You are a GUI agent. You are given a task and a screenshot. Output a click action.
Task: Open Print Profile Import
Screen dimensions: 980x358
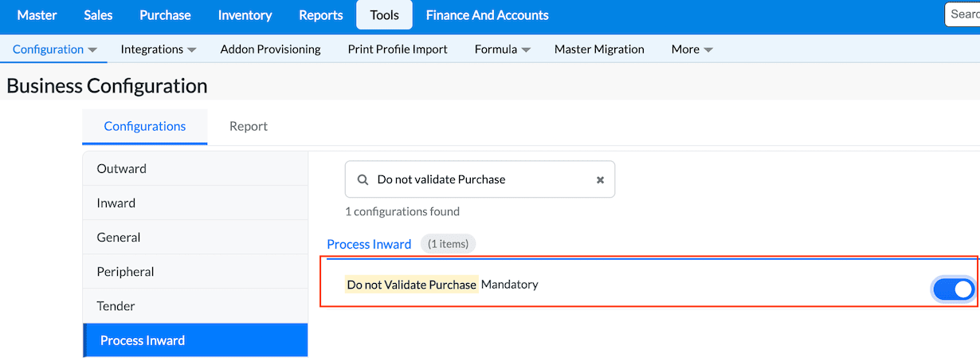click(398, 49)
